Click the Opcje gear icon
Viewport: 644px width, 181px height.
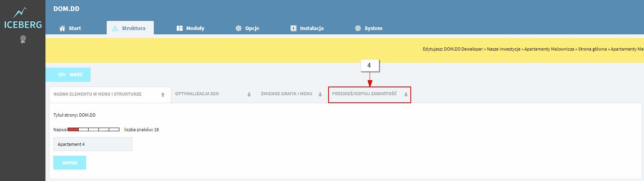click(238, 28)
